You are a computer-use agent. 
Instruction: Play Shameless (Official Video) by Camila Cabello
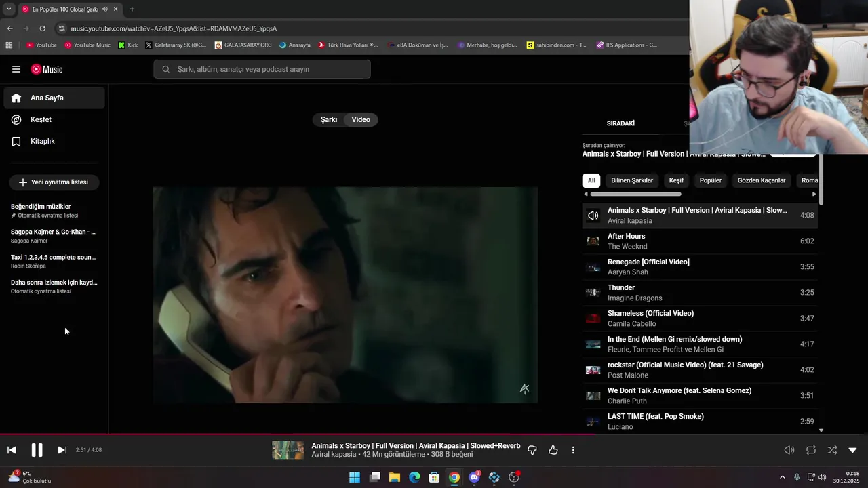[700, 319]
